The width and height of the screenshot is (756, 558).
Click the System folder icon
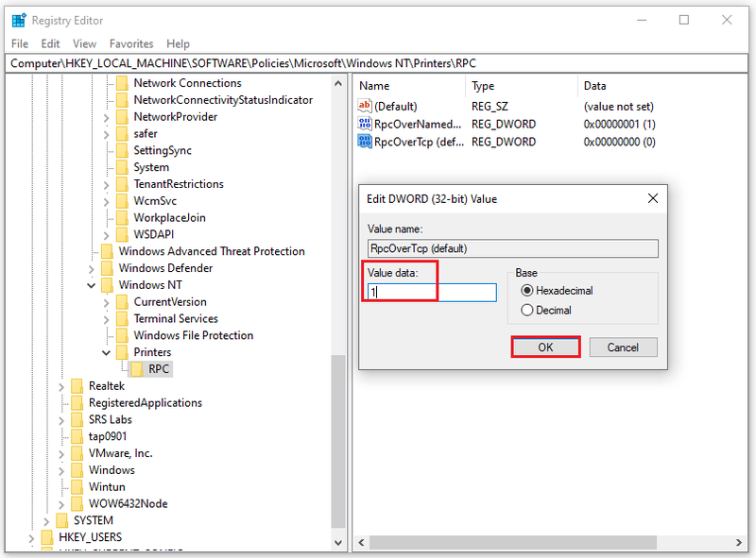click(123, 167)
